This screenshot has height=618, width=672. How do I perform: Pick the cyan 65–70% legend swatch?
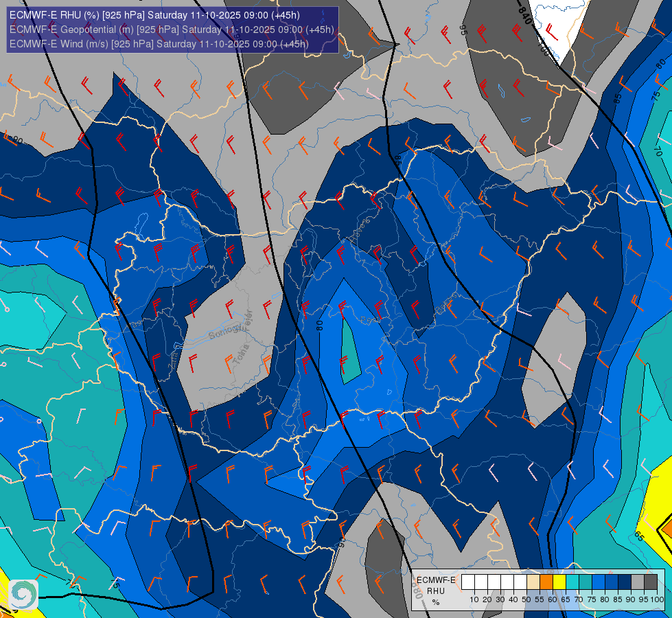tap(572, 582)
